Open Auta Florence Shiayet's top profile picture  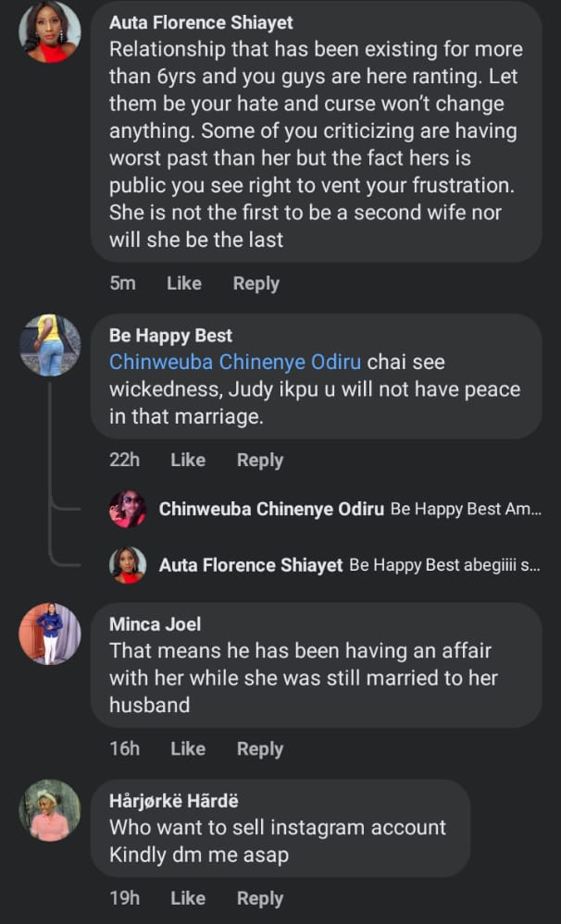[x=50, y=32]
